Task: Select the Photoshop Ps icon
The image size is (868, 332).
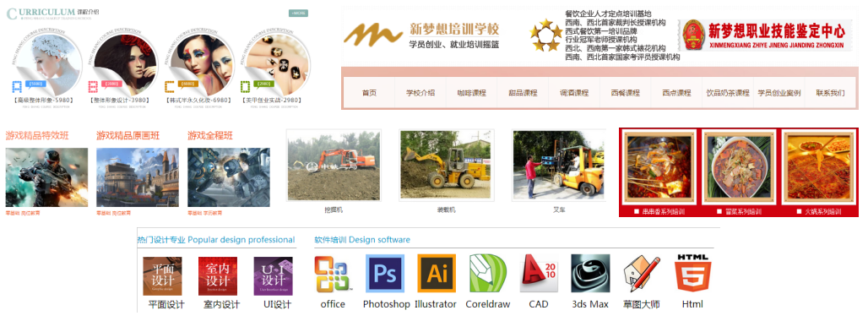Action: pyautogui.click(x=385, y=274)
